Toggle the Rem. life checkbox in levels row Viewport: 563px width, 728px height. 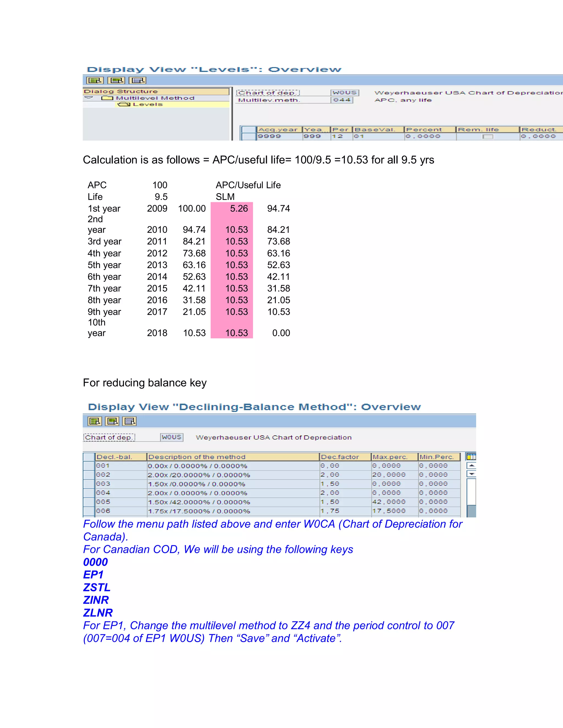coord(488,136)
